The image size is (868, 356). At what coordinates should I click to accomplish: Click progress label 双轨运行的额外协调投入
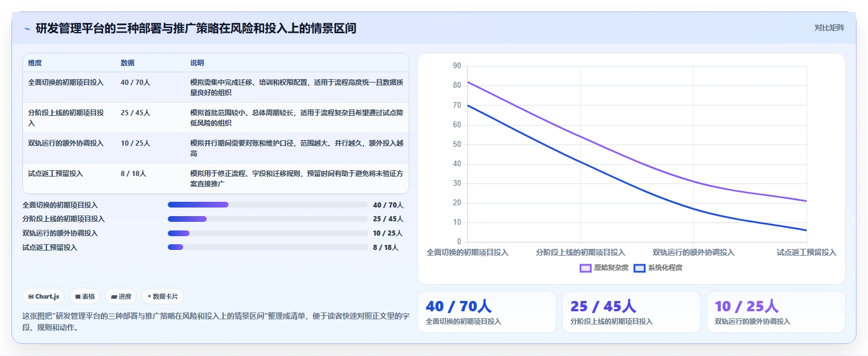pyautogui.click(x=60, y=233)
